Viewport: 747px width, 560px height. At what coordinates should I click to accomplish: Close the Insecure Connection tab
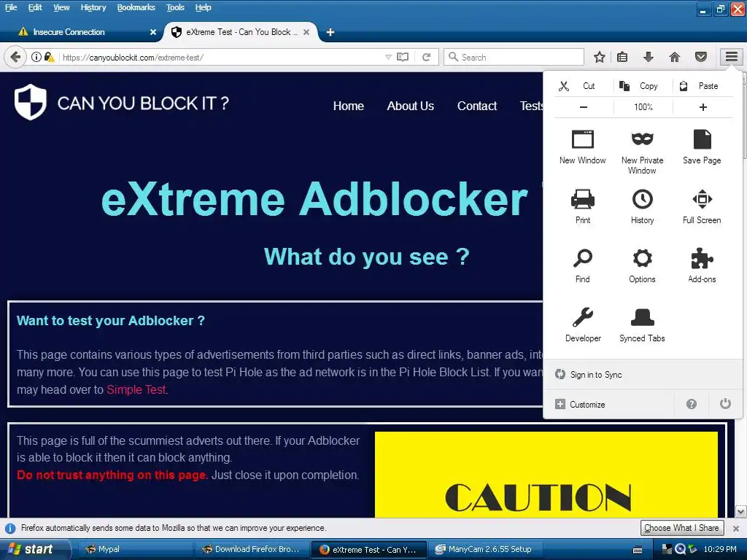[x=153, y=32]
